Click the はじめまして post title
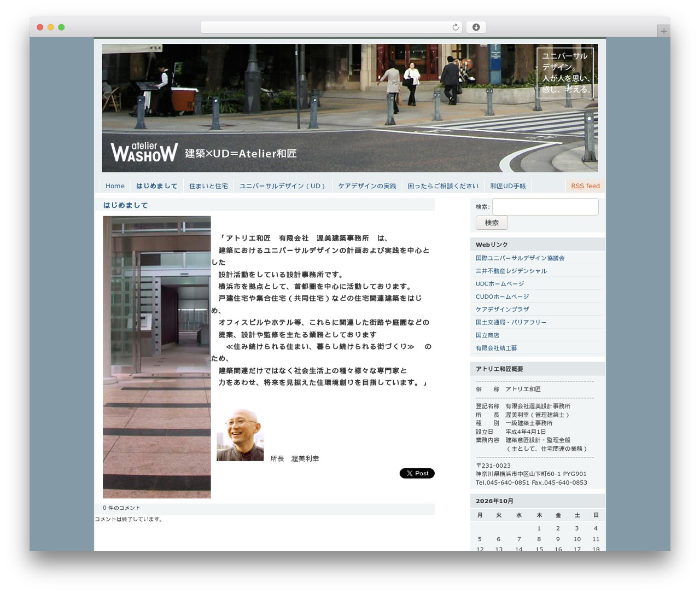The width and height of the screenshot is (700, 593). click(125, 205)
